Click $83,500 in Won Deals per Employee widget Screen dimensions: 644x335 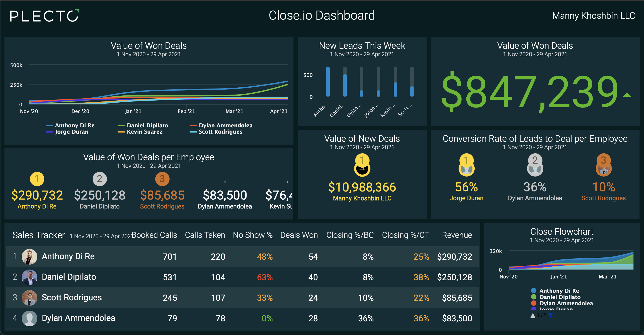tap(225, 195)
